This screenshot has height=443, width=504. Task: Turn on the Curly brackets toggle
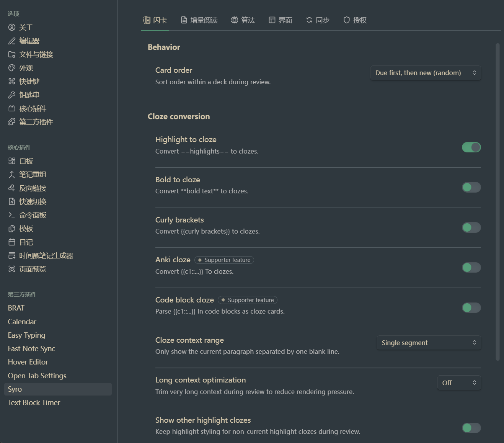[x=471, y=227]
